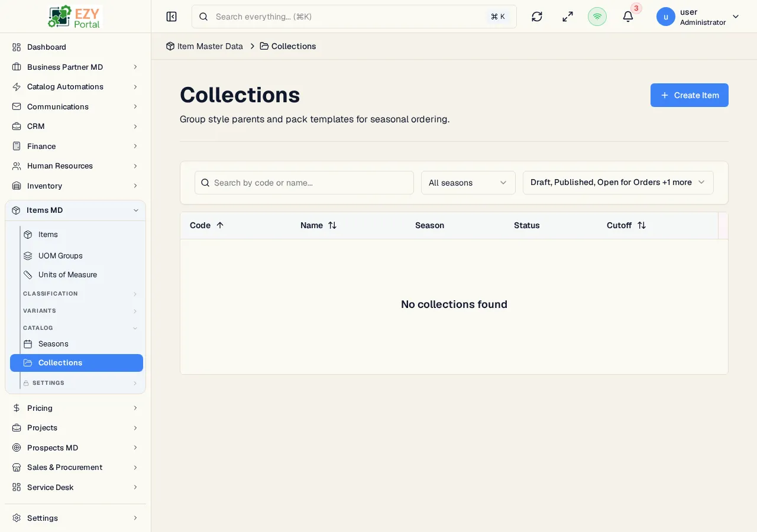This screenshot has height=532, width=757.
Task: Click the Sales & Procurement store icon
Action: click(17, 468)
